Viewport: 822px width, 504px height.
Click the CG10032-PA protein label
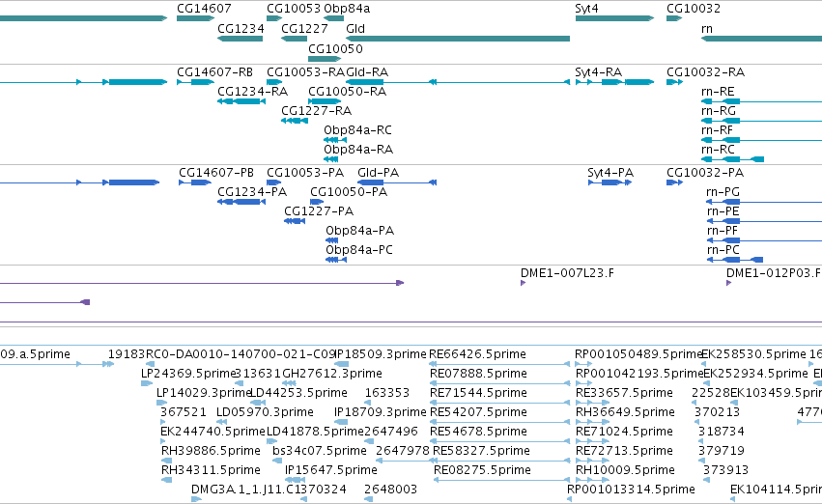pos(705,173)
